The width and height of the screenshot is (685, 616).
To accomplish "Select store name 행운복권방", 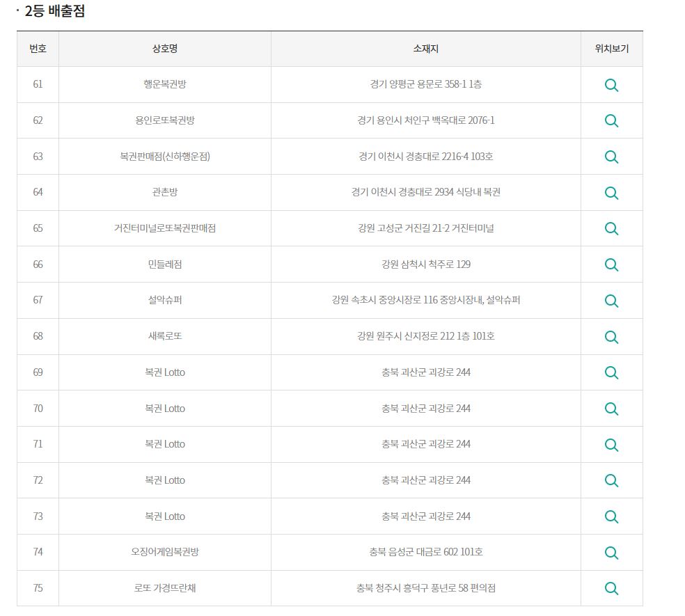I will [x=165, y=84].
